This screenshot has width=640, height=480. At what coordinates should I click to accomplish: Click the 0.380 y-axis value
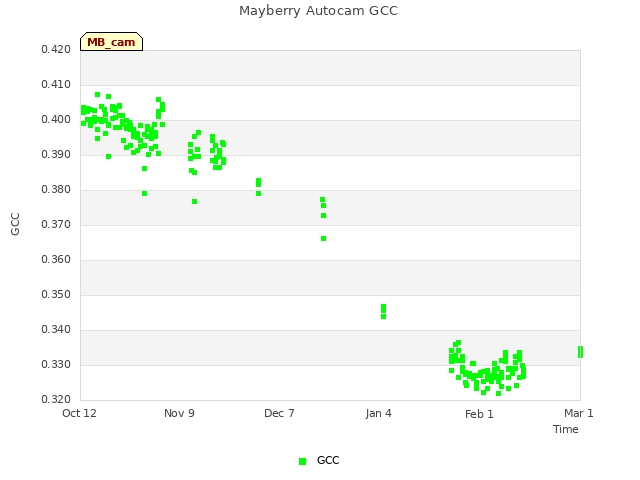[56, 189]
